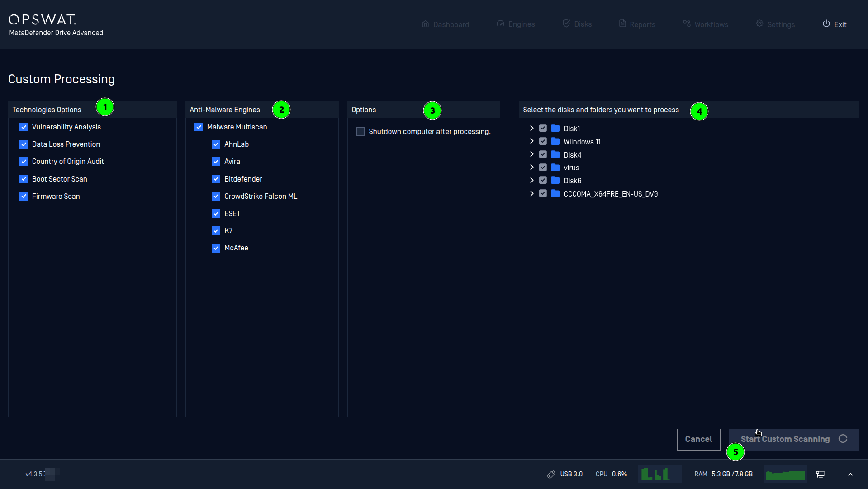Viewport: 868px width, 489px height.
Task: Deselect CrowdStrike Falcon ML engine
Action: [x=216, y=197]
